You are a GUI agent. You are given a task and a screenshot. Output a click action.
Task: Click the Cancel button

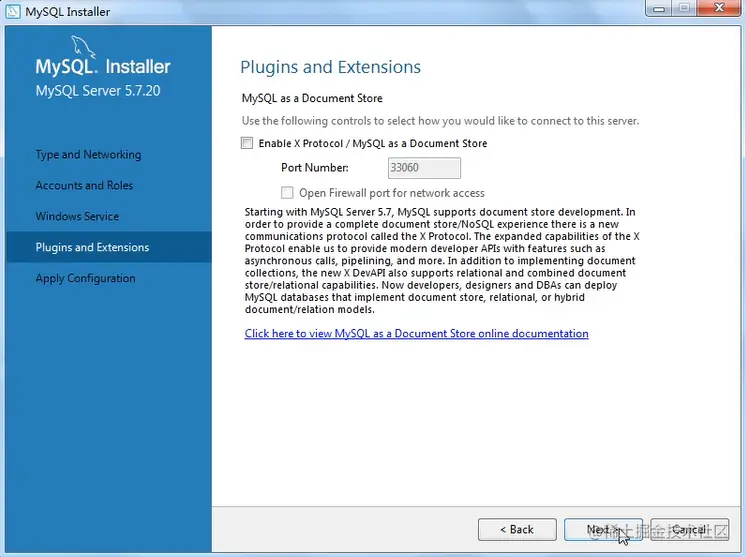tap(689, 529)
